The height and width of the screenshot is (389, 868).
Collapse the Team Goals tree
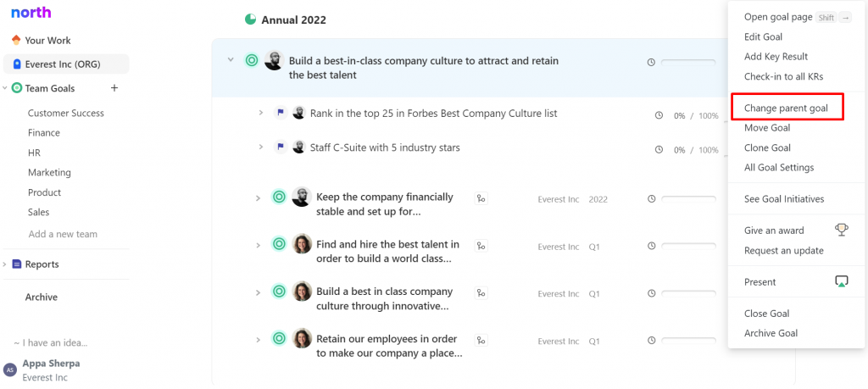click(5, 88)
